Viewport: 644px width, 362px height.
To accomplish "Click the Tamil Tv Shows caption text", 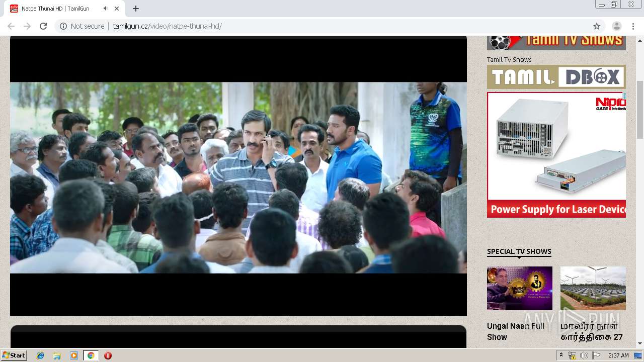I will click(x=509, y=59).
